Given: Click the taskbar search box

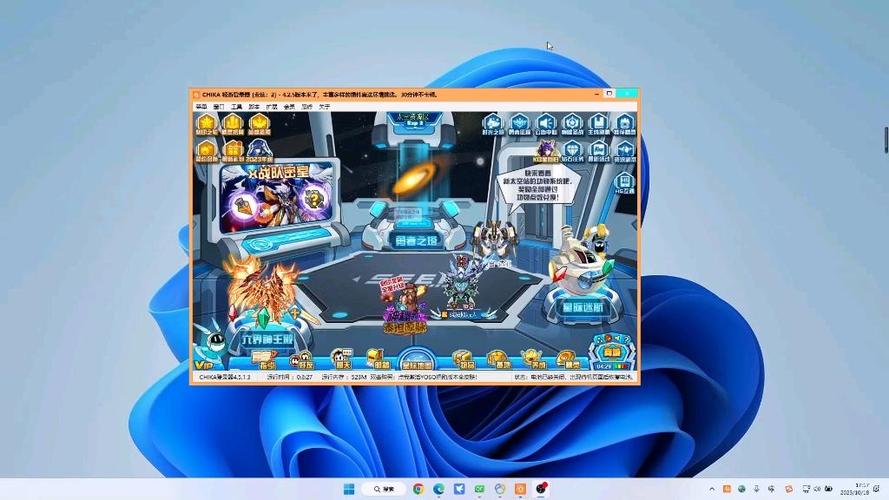Looking at the screenshot, I should click(x=385, y=489).
